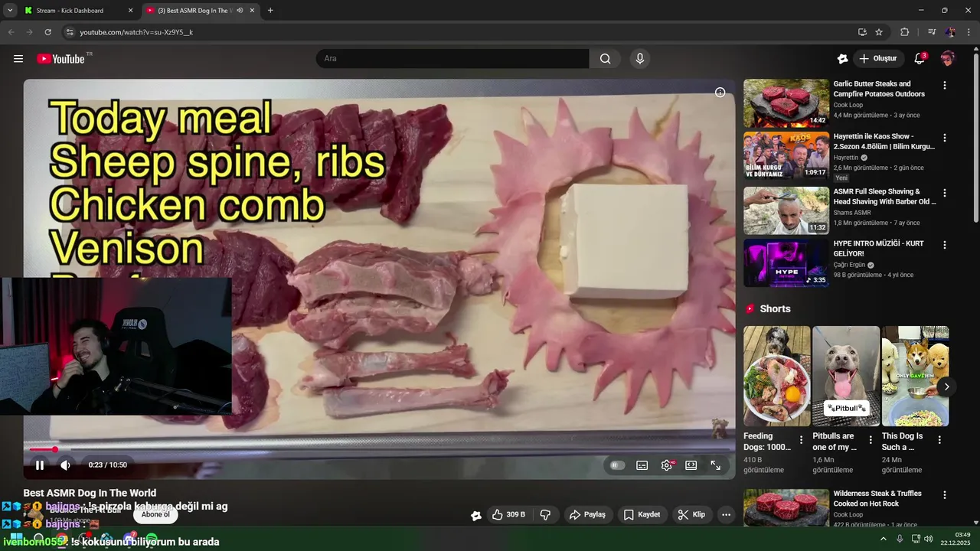Start voice search with the microphone

click(640, 59)
